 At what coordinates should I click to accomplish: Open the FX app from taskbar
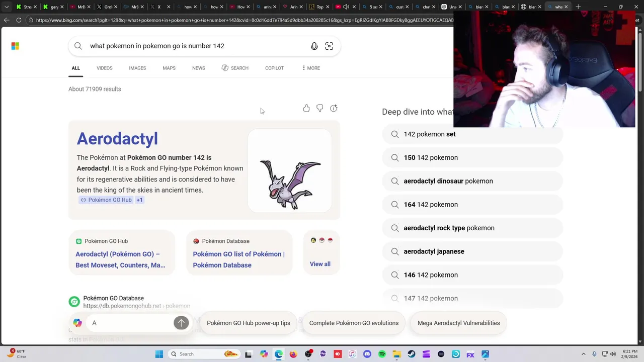[x=470, y=354]
